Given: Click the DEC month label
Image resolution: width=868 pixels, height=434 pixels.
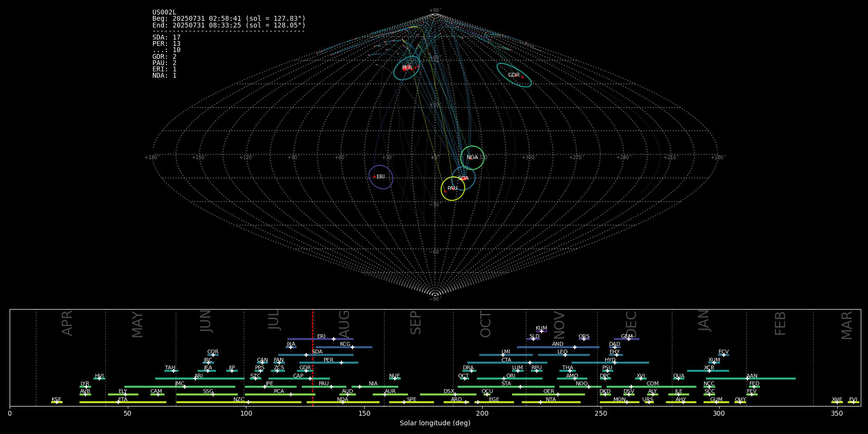Looking at the screenshot, I should pos(631,324).
